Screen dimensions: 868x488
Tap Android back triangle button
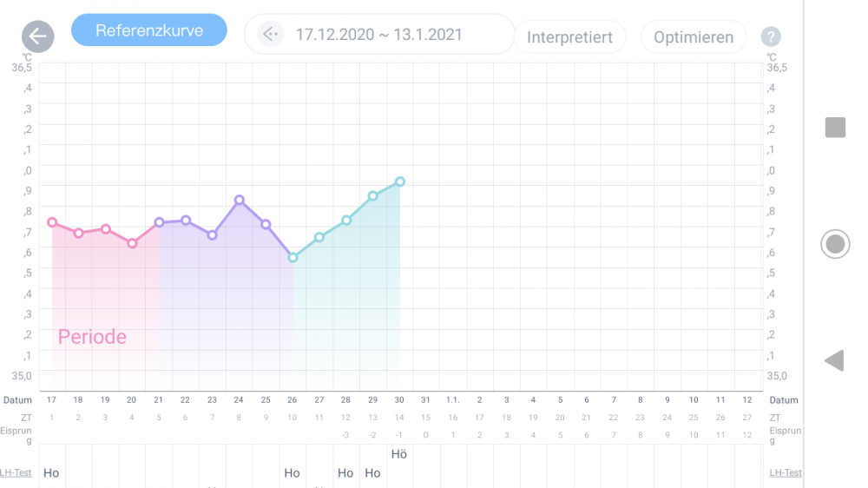(x=834, y=360)
